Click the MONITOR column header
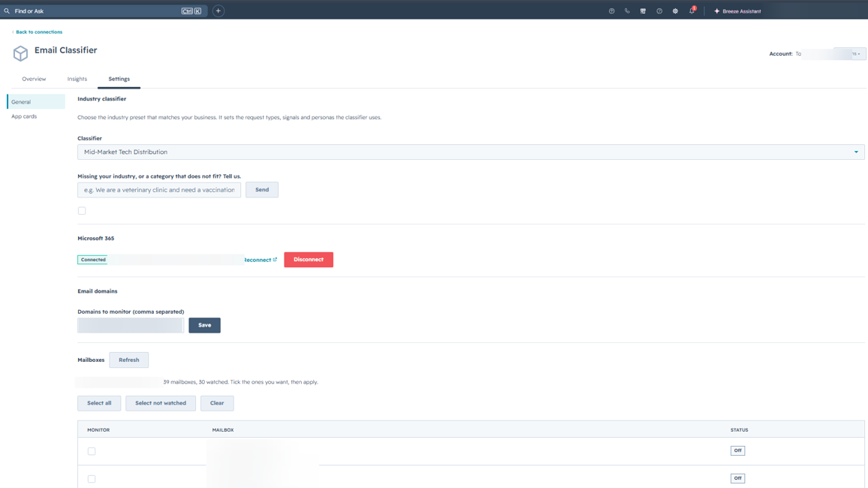 (x=98, y=430)
